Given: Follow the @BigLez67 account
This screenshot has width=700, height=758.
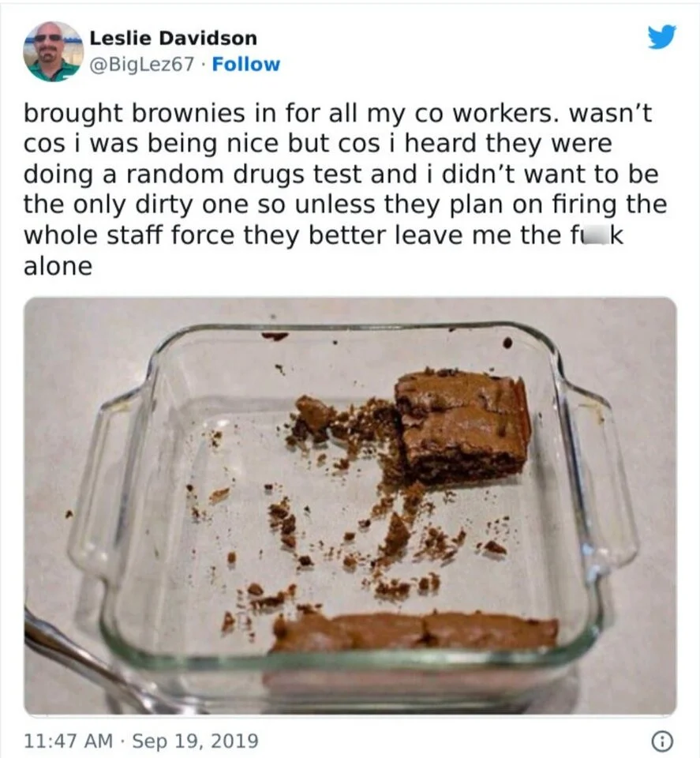Looking at the screenshot, I should point(246,64).
